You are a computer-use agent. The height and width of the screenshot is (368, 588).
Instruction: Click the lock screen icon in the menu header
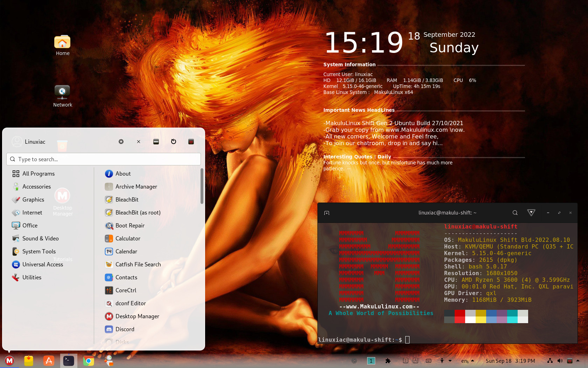[156, 142]
